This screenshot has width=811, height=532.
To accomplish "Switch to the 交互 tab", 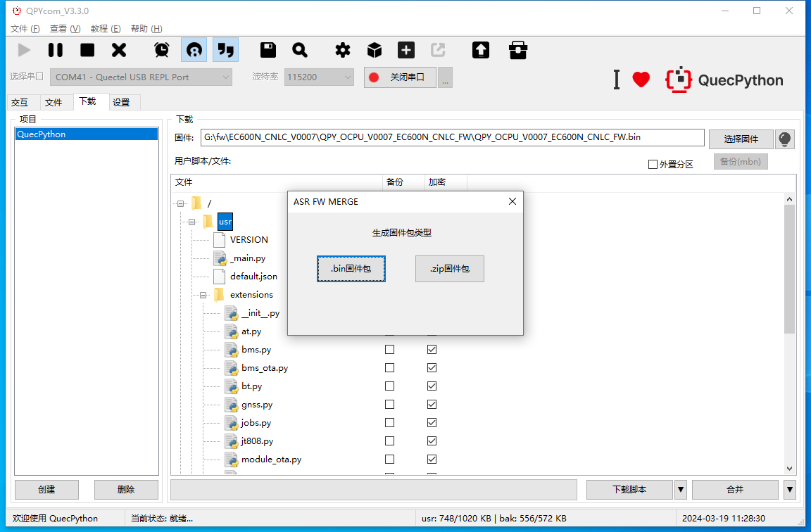I will 20,102.
